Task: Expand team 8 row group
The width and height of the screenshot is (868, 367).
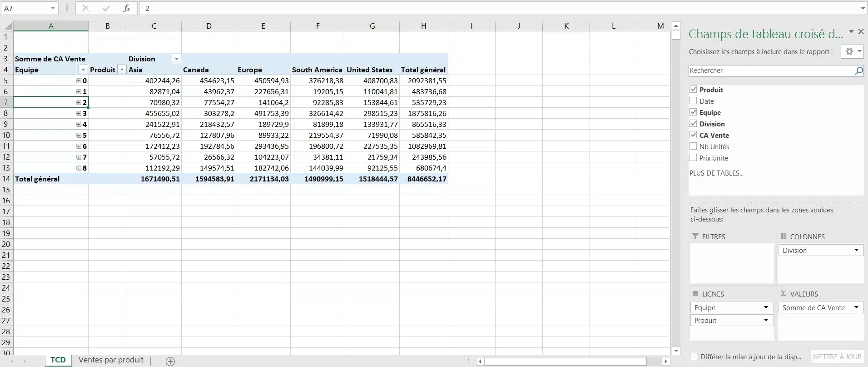Action: pos(79,168)
